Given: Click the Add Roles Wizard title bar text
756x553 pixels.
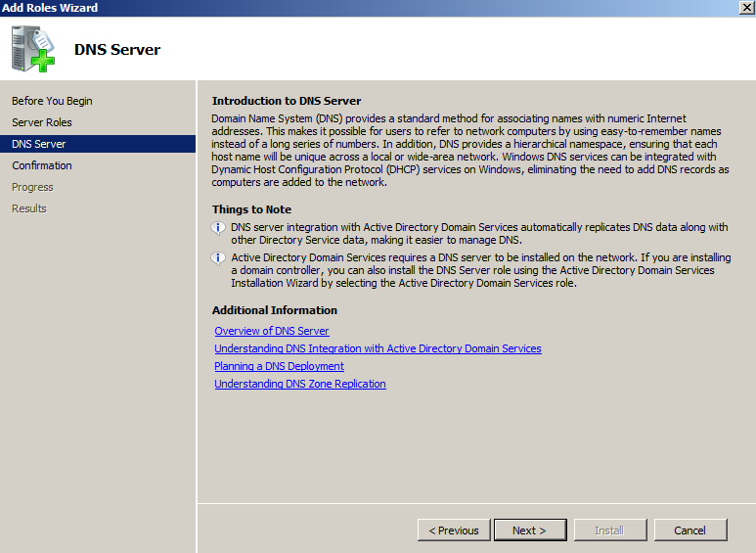Looking at the screenshot, I should (50, 8).
